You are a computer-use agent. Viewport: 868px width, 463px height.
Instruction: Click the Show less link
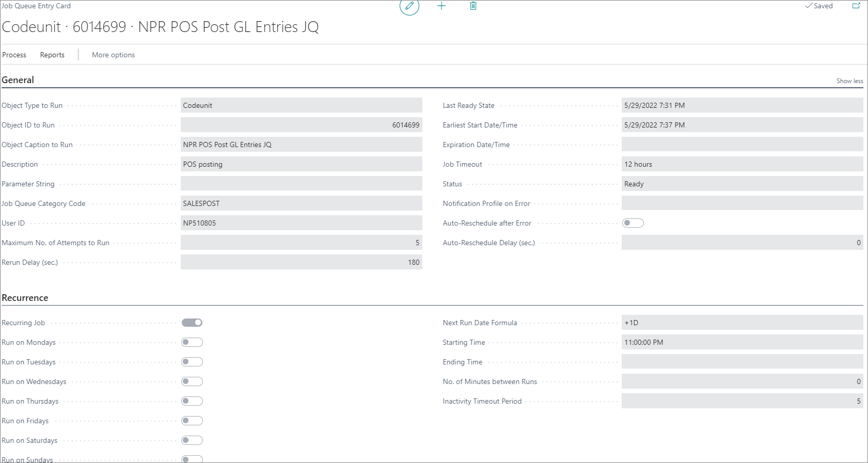(x=850, y=81)
